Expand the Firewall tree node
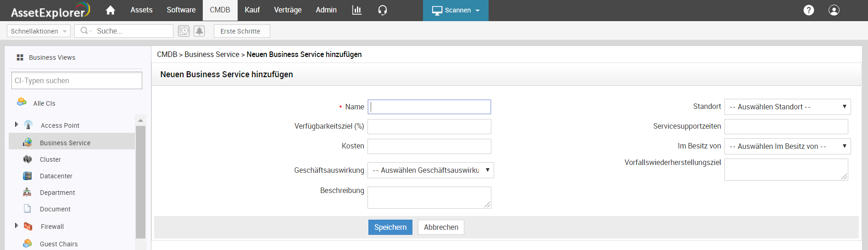Image resolution: width=868 pixels, height=250 pixels. [17, 226]
